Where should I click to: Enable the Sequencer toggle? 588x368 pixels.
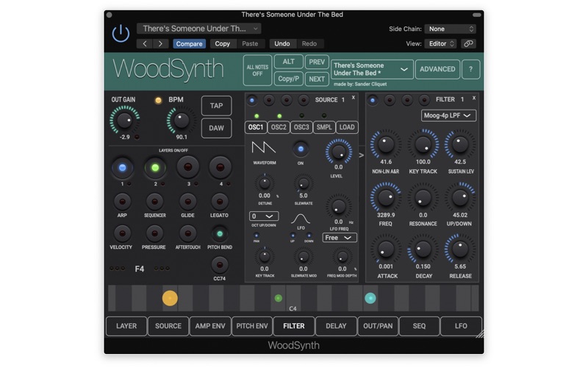154,202
